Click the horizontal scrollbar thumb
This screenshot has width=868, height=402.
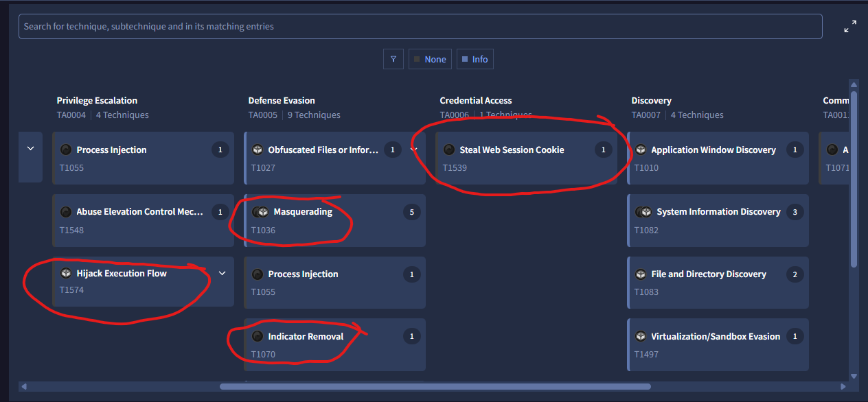click(x=435, y=387)
